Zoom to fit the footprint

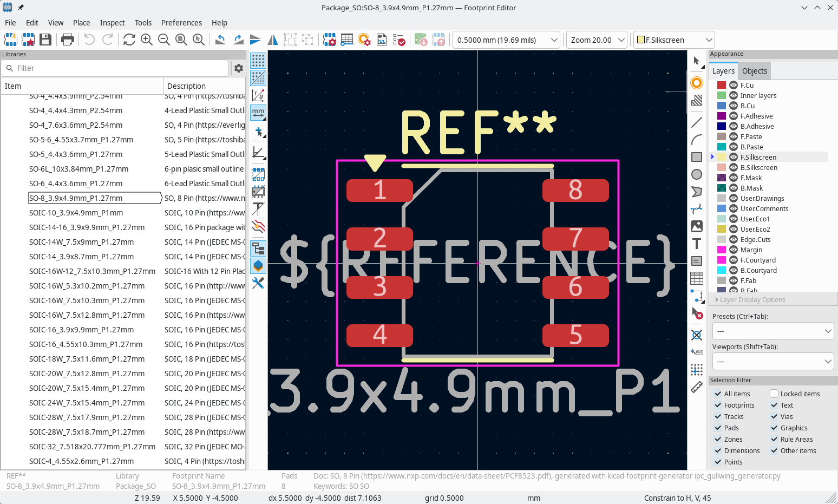[181, 40]
